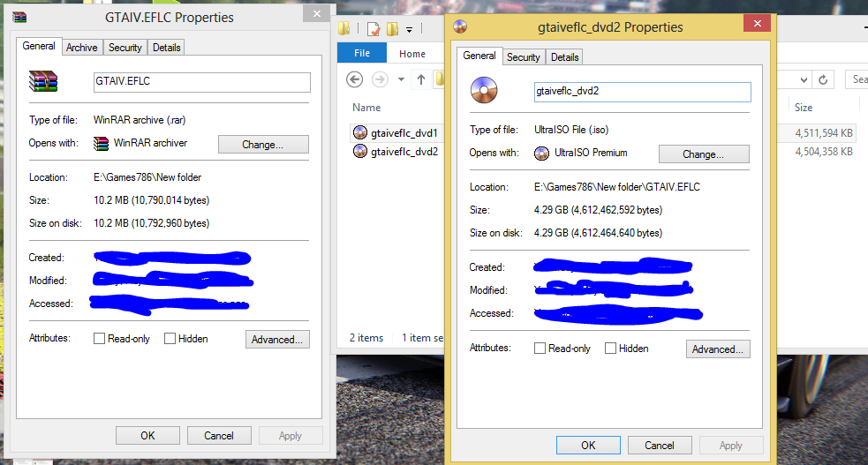
Task: Select General tab in gtaiveflc_dvd2 Properties
Action: [x=479, y=56]
